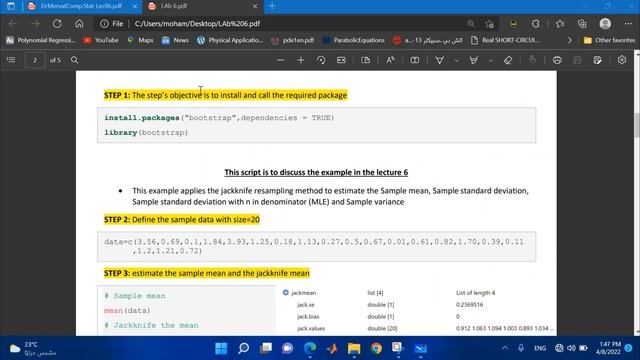This screenshot has height=360, width=640.
Task: Expand the favorites bar overflow chevron
Action: pyautogui.click(x=570, y=40)
